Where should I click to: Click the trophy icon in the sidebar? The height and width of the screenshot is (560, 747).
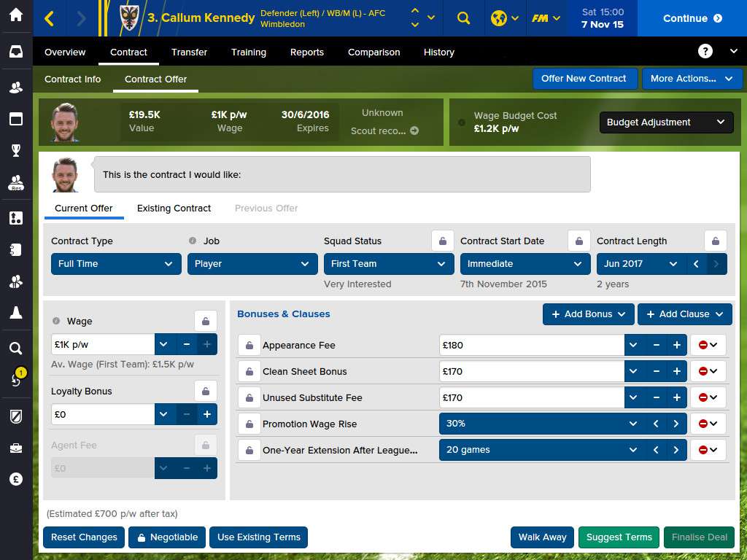click(x=15, y=150)
